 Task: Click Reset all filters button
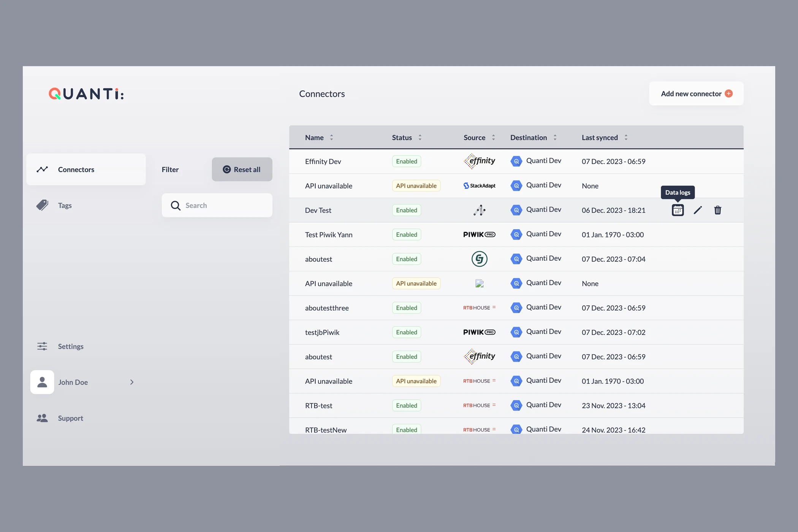pyautogui.click(x=242, y=169)
